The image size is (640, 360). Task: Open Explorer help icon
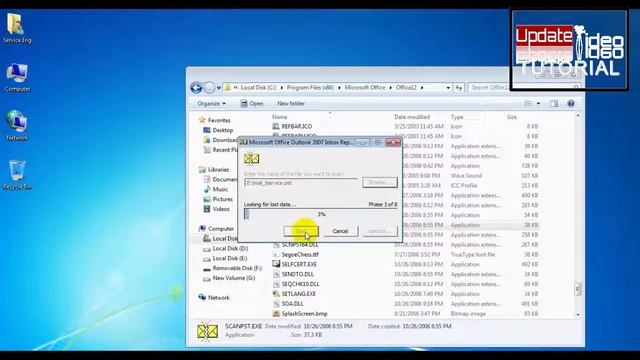pyautogui.click(x=571, y=104)
